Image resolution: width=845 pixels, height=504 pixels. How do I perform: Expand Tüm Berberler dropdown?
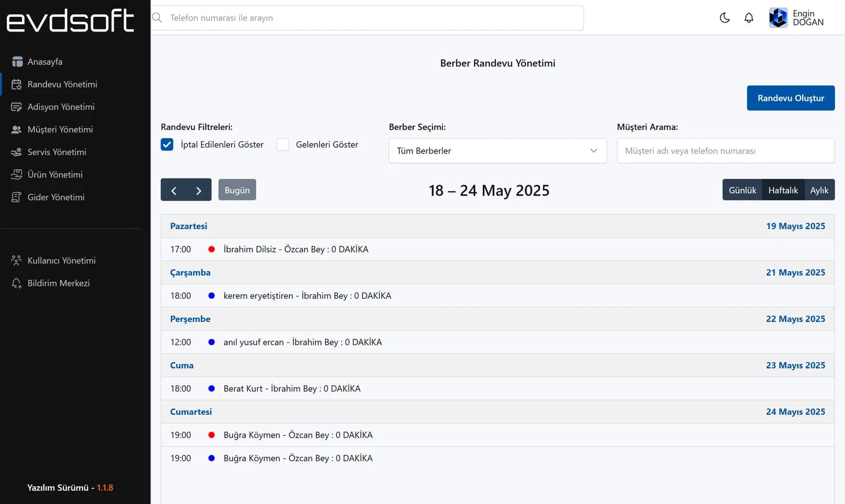click(497, 151)
